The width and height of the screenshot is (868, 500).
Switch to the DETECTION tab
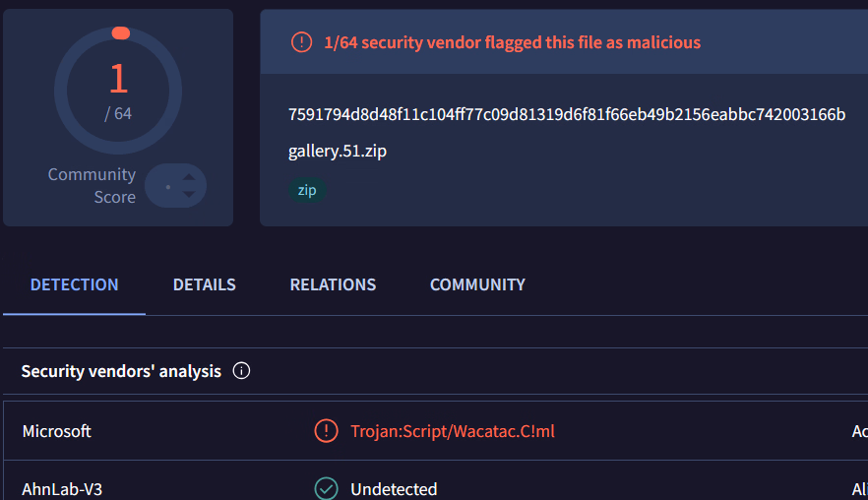pos(74,284)
